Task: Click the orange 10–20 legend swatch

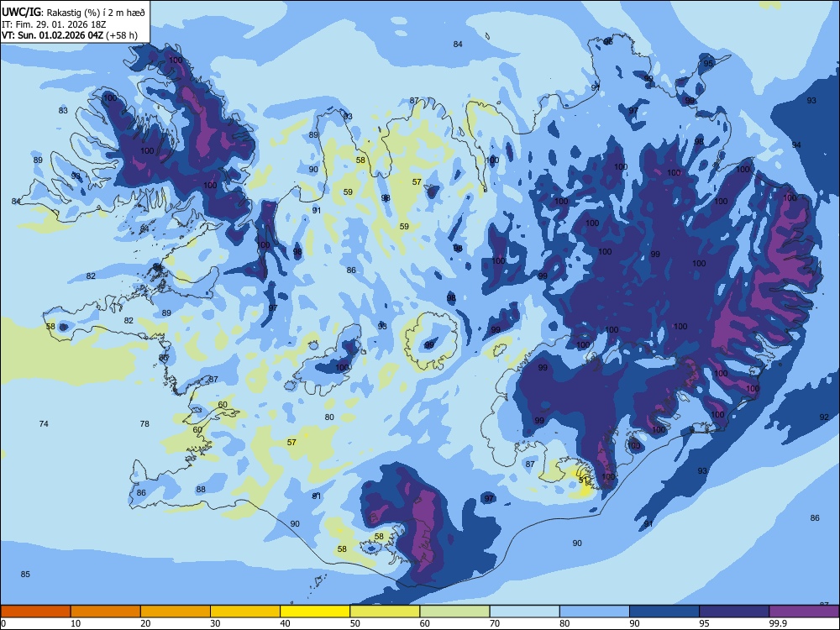Action: point(106,612)
